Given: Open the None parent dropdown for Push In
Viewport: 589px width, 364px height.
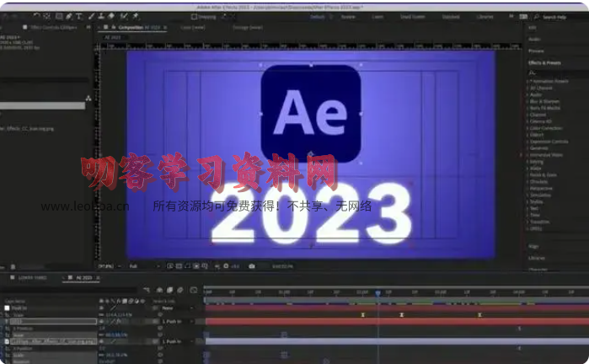Looking at the screenshot, I should (x=177, y=308).
